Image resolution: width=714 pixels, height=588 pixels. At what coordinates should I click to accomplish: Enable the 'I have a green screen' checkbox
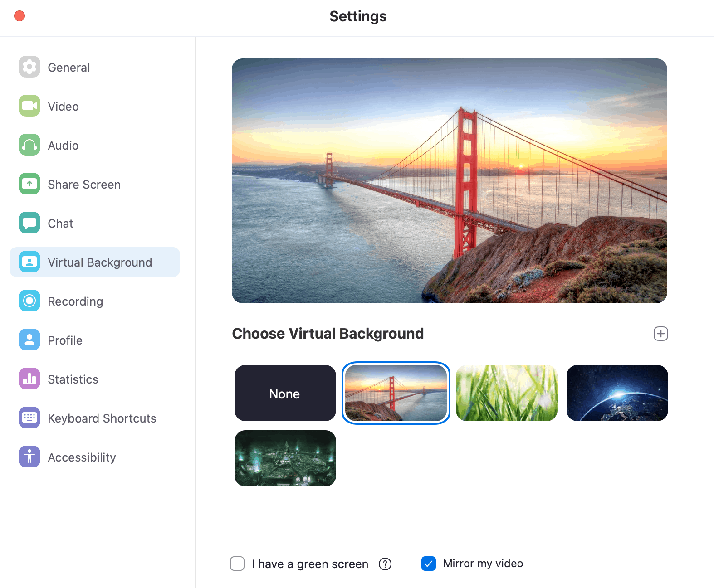point(237,564)
